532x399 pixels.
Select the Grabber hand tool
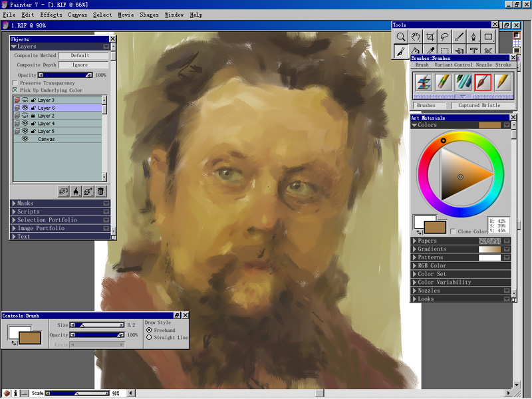point(415,37)
